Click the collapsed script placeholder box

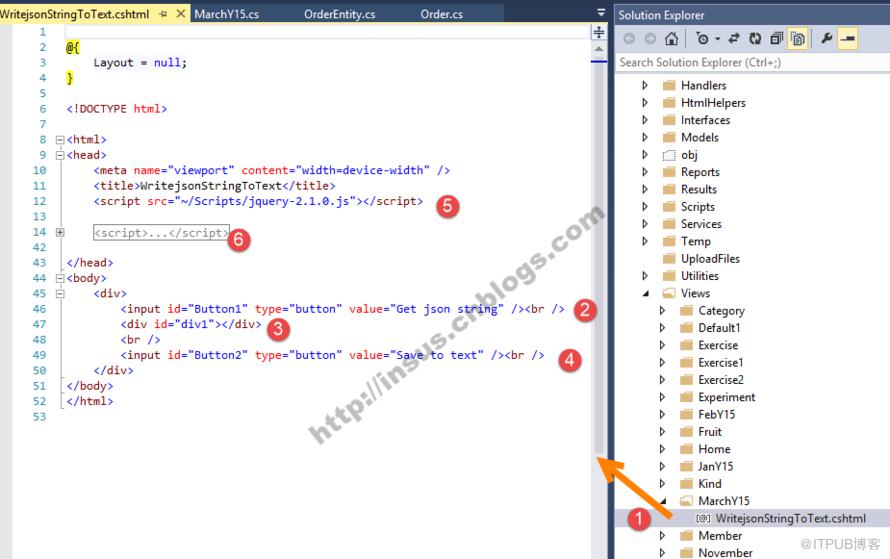pos(161,233)
